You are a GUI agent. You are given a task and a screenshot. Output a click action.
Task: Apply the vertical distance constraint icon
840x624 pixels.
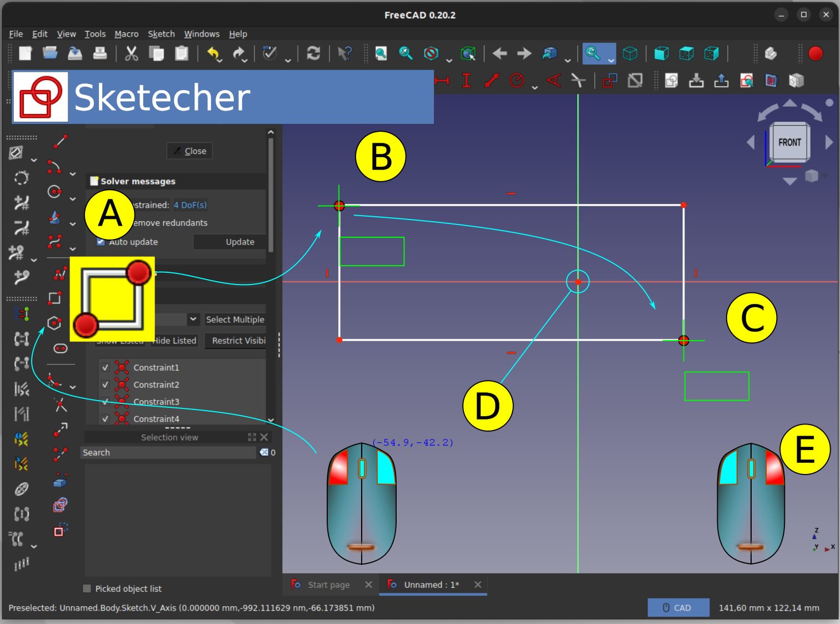click(x=467, y=81)
